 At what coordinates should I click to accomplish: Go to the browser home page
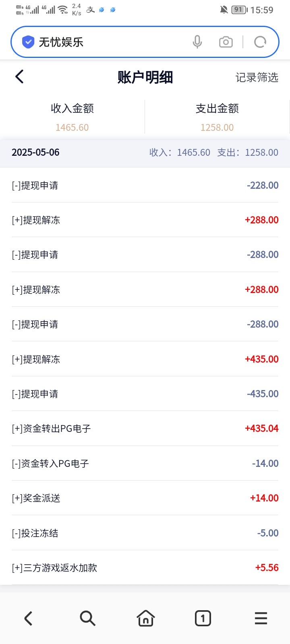point(145,618)
